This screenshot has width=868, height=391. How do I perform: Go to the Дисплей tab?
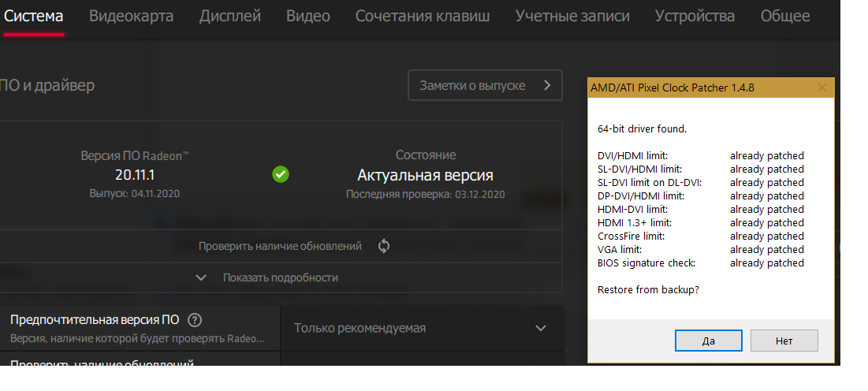pos(230,16)
